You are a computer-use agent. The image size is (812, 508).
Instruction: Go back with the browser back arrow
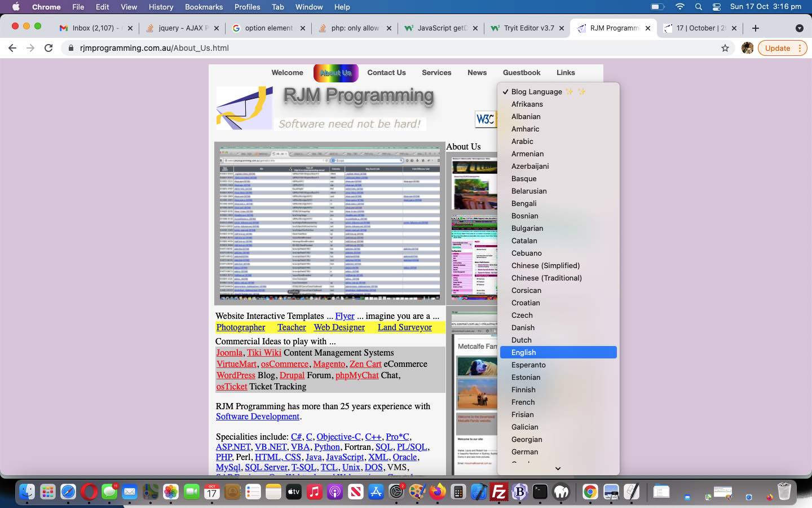pos(12,48)
